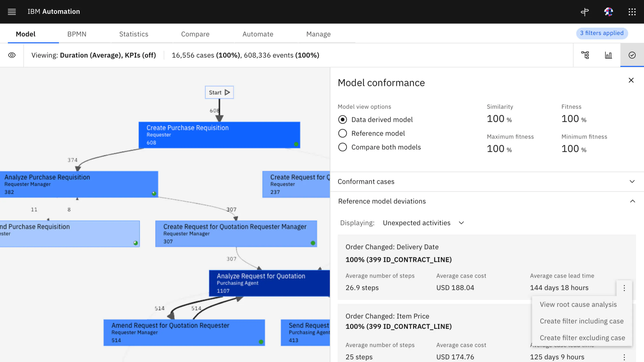644x362 pixels.
Task: Click the conformance check circle icon
Action: [x=632, y=55]
